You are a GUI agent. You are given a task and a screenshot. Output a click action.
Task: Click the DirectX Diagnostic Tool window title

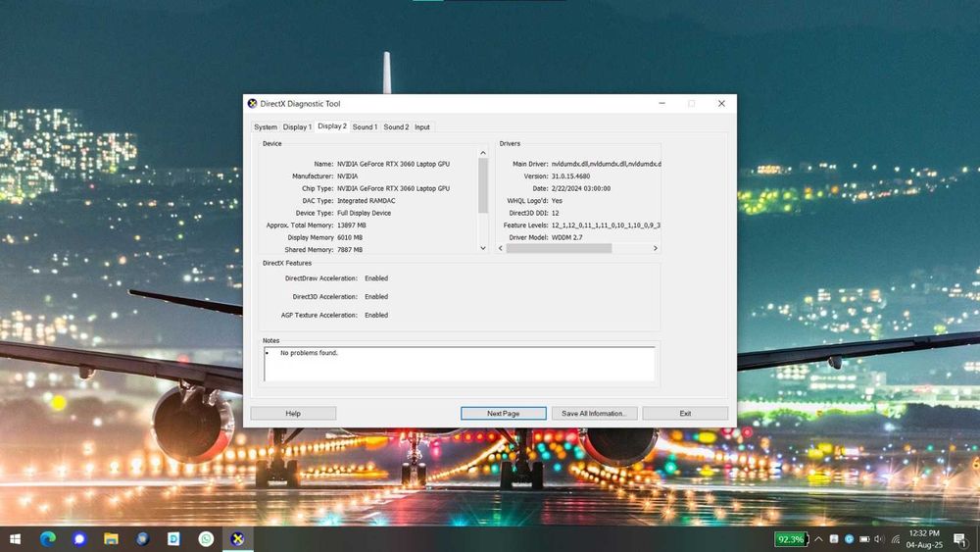pyautogui.click(x=300, y=104)
